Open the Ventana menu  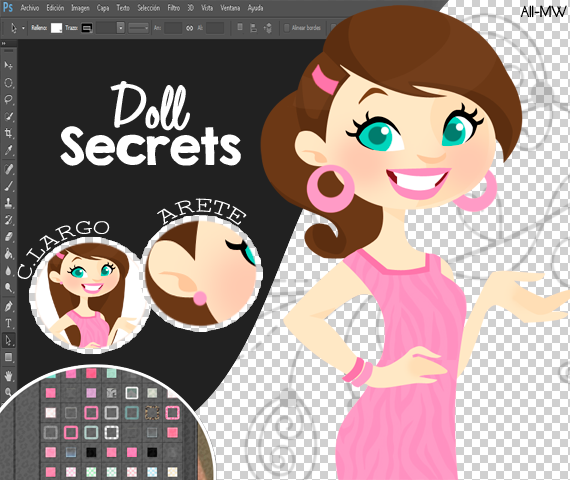pos(230,8)
